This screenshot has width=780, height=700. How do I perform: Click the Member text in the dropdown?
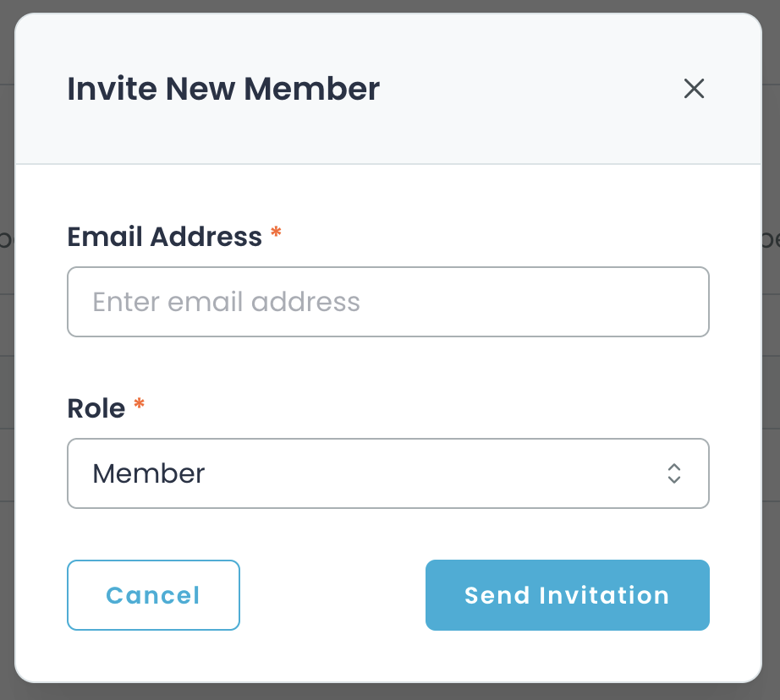pos(149,473)
